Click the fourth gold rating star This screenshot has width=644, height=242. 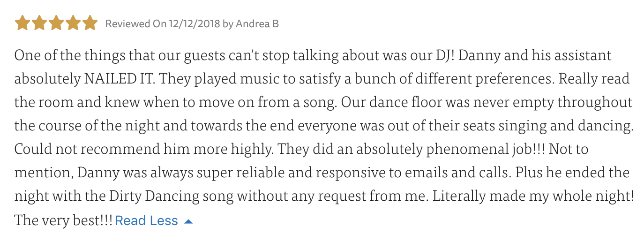(x=73, y=23)
